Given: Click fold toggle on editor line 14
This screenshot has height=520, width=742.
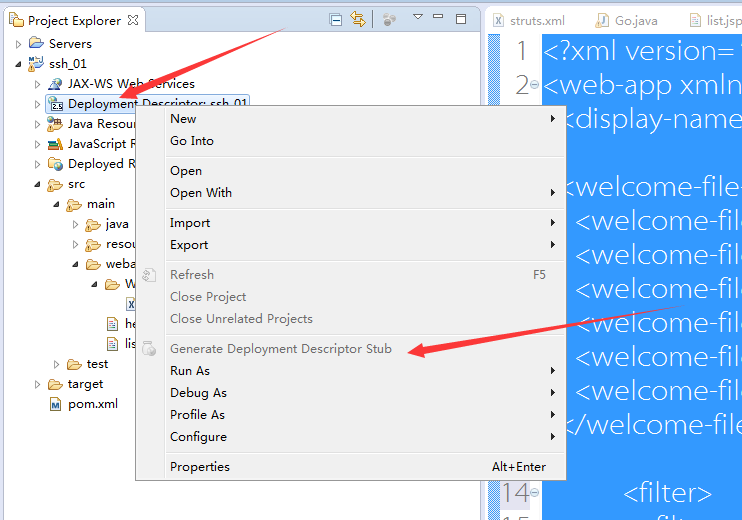Looking at the screenshot, I should 534,493.
